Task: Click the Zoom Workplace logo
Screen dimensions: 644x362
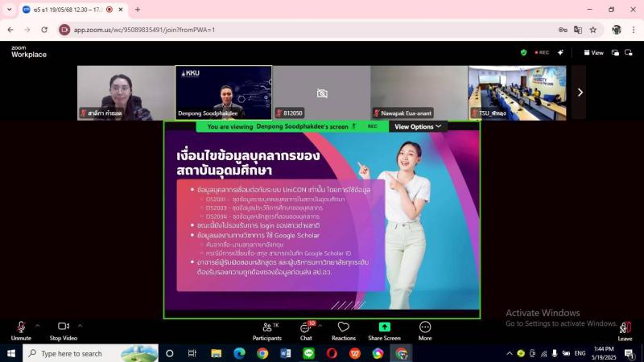Action: coord(29,51)
